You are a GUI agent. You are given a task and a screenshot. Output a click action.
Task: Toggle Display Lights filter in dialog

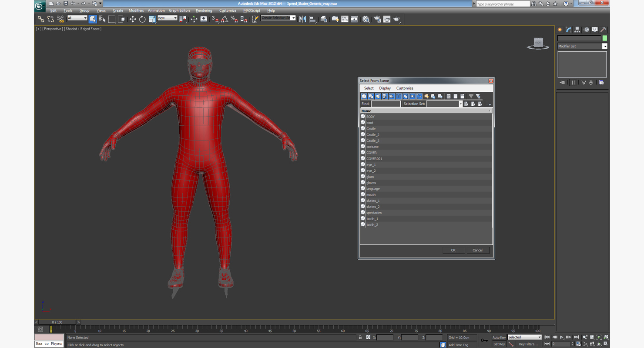pyautogui.click(x=378, y=96)
